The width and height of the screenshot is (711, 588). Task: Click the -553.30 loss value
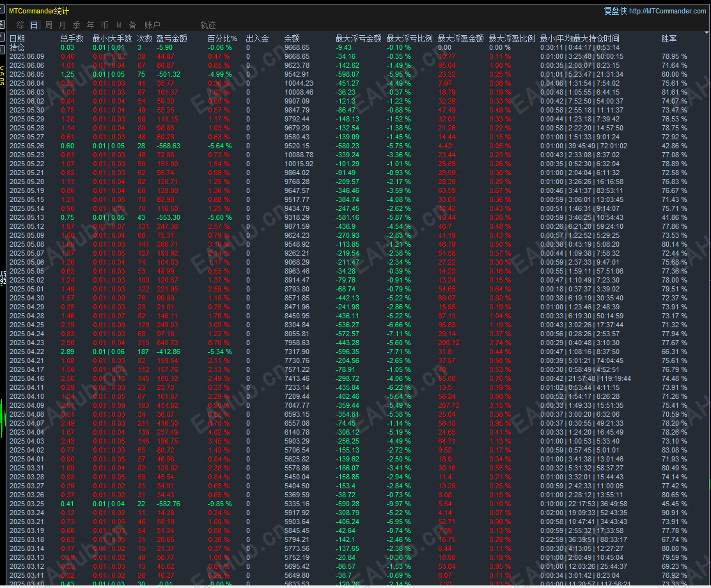[x=169, y=217]
